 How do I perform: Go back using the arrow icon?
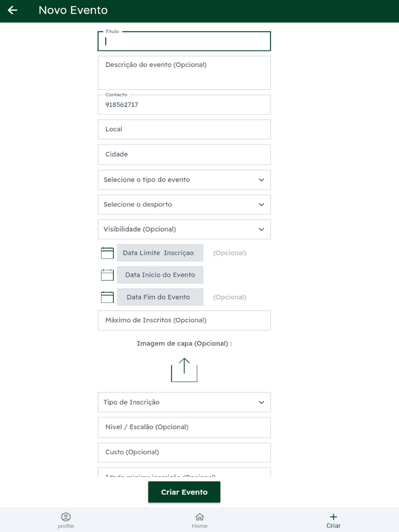coord(13,10)
